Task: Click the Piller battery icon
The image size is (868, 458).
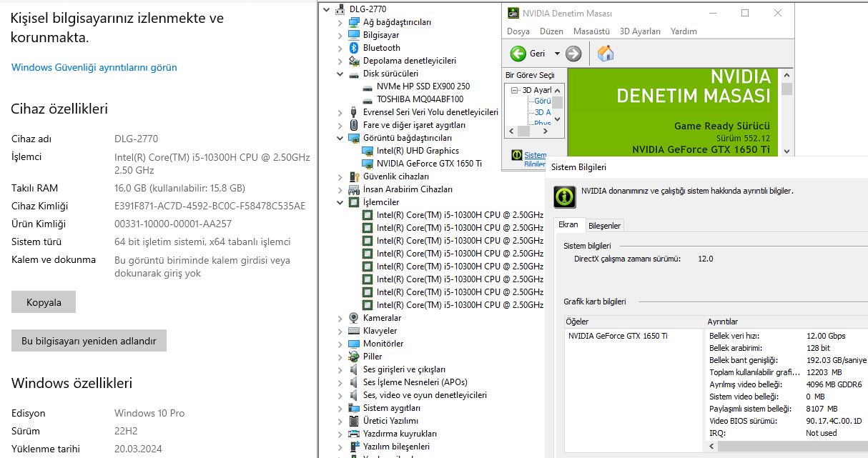Action: [353, 357]
